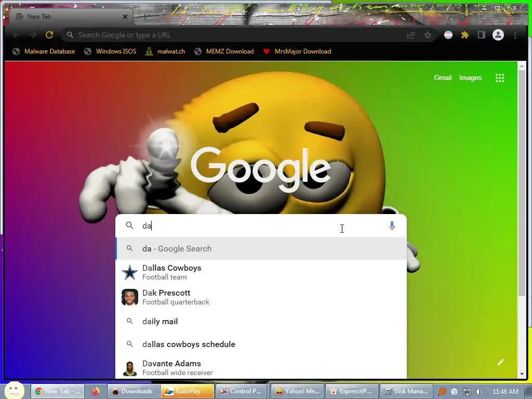Open the Extensions puzzle piece menu

465,35
